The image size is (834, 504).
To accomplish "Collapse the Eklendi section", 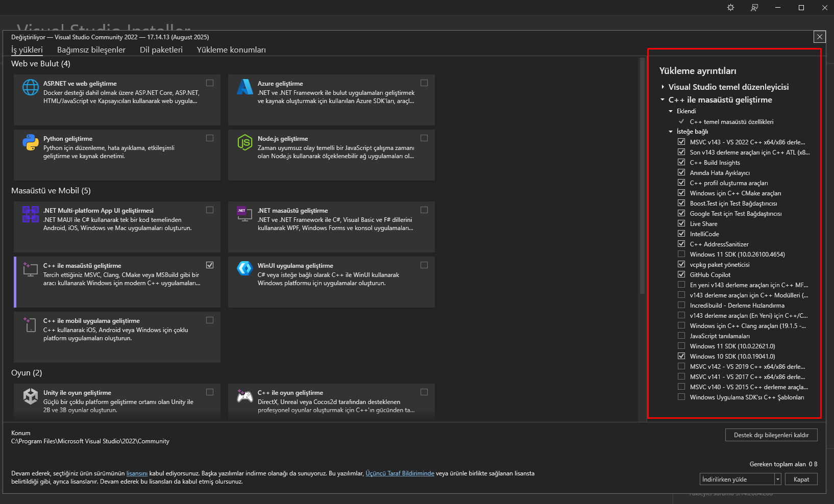I will click(x=671, y=111).
